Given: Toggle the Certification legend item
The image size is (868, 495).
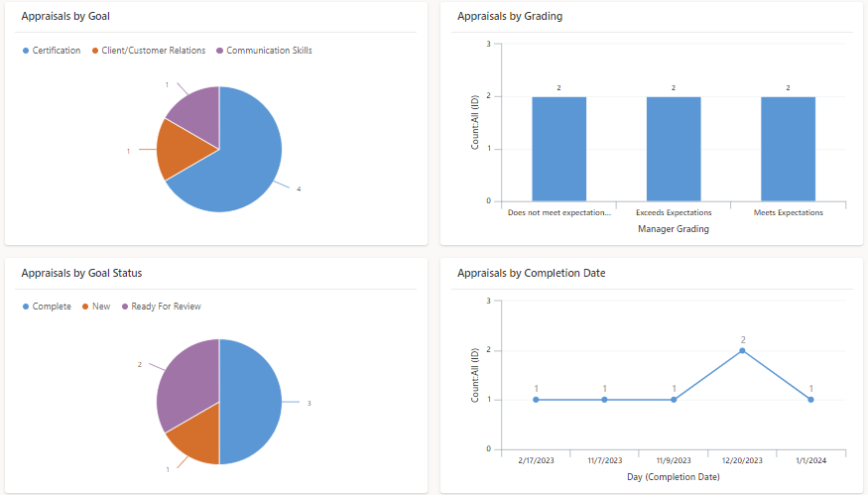Looking at the screenshot, I should (52, 51).
